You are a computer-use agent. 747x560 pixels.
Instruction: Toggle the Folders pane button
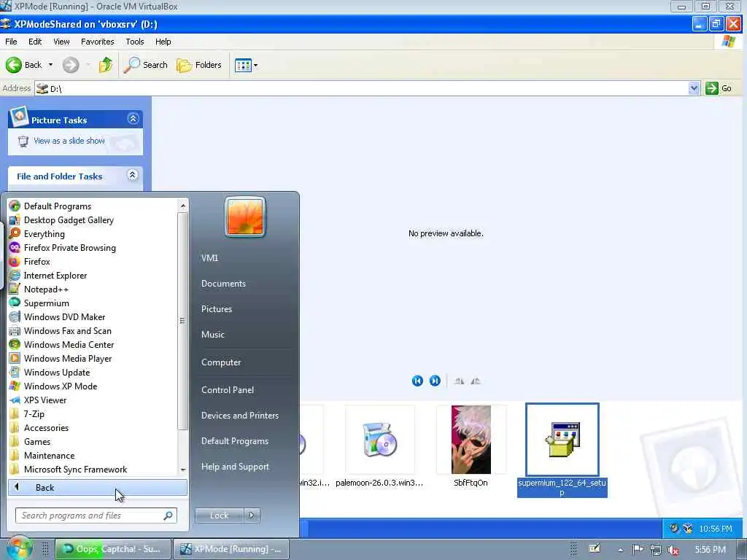[199, 65]
